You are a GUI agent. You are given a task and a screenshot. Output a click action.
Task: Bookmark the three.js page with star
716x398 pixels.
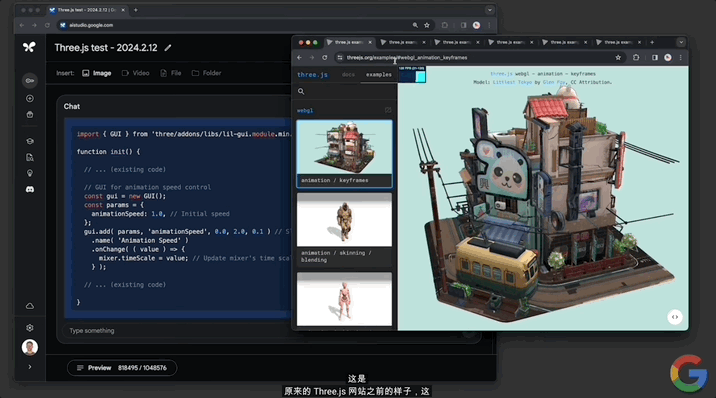pos(618,58)
